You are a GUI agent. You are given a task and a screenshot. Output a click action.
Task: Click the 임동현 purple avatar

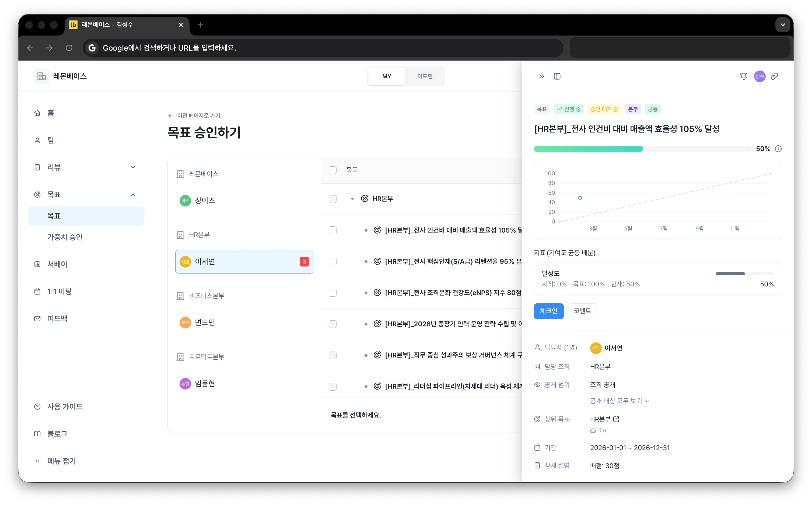[185, 383]
